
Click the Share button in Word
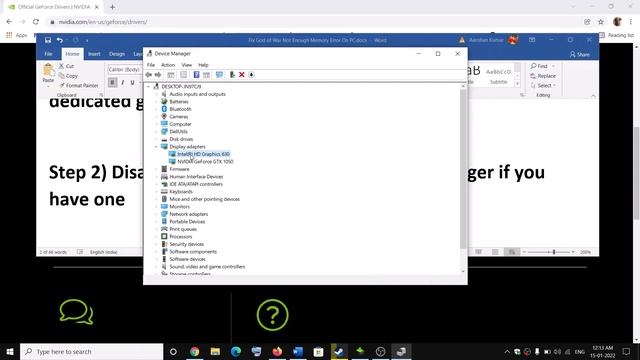580,54
